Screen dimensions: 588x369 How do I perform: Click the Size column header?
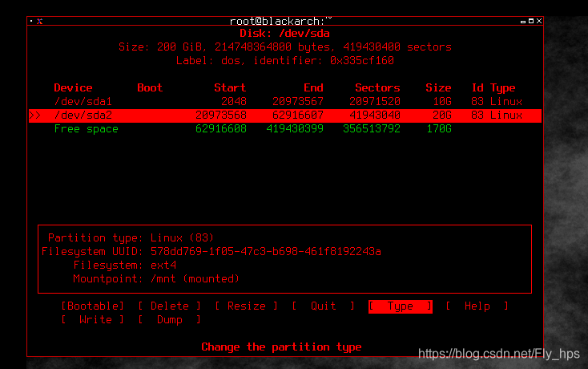tap(438, 88)
